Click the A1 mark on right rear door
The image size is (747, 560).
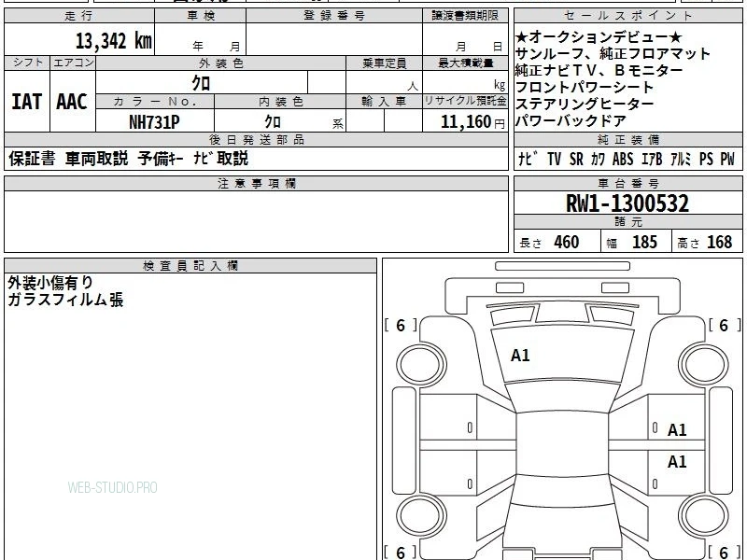(676, 461)
